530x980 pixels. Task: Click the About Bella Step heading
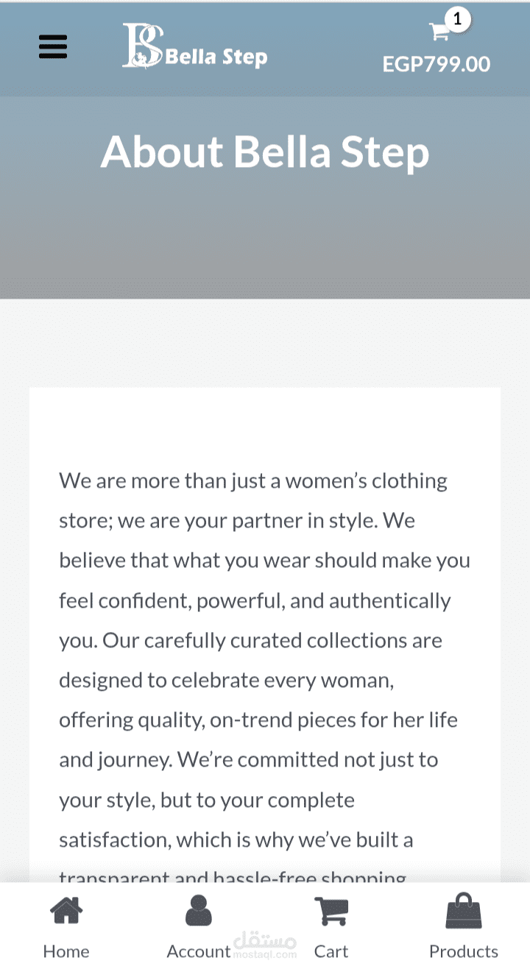265,152
